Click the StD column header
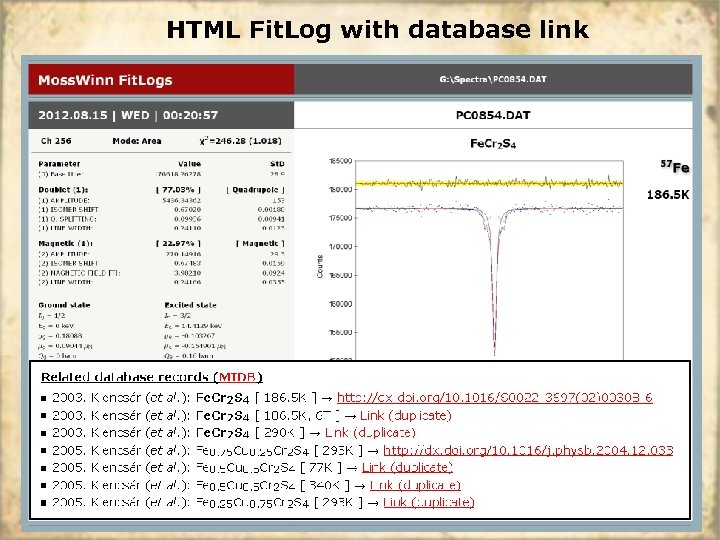The width and height of the screenshot is (720, 540). pos(277,164)
